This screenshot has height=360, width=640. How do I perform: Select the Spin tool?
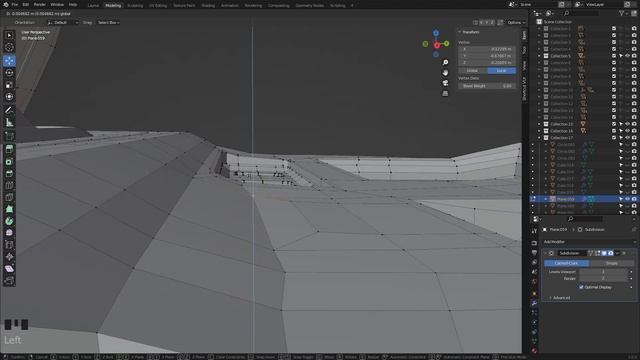(x=9, y=221)
